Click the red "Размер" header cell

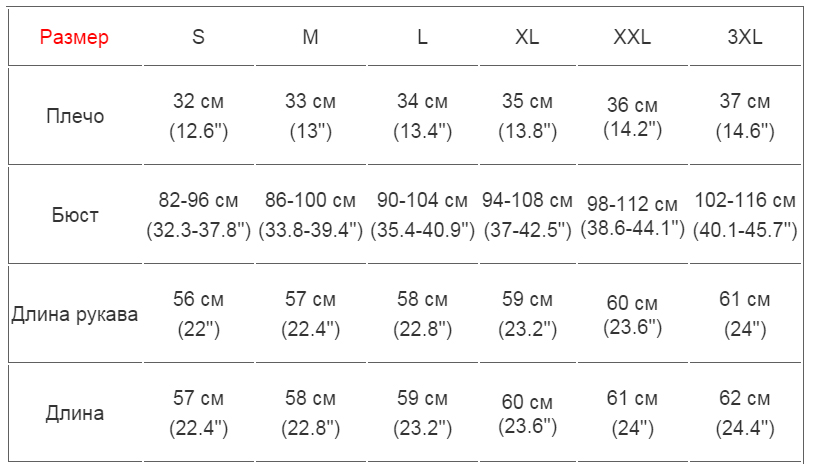tap(75, 38)
